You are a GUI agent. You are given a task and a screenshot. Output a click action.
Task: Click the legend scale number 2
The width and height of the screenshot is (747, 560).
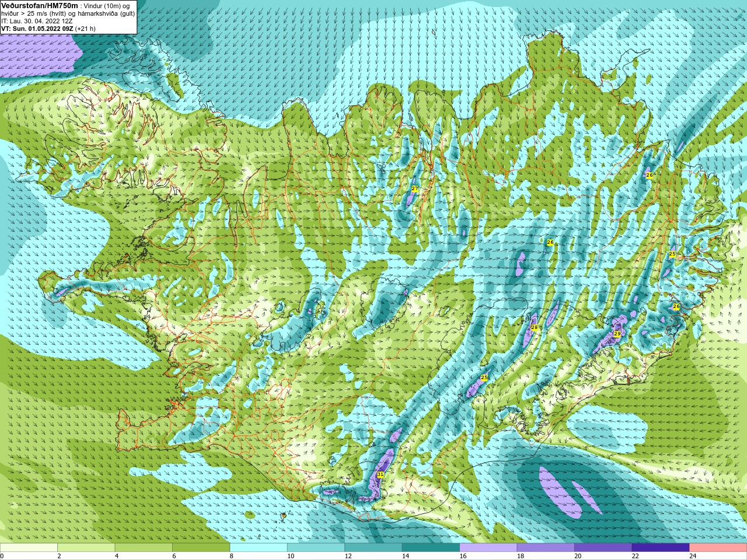click(x=59, y=556)
